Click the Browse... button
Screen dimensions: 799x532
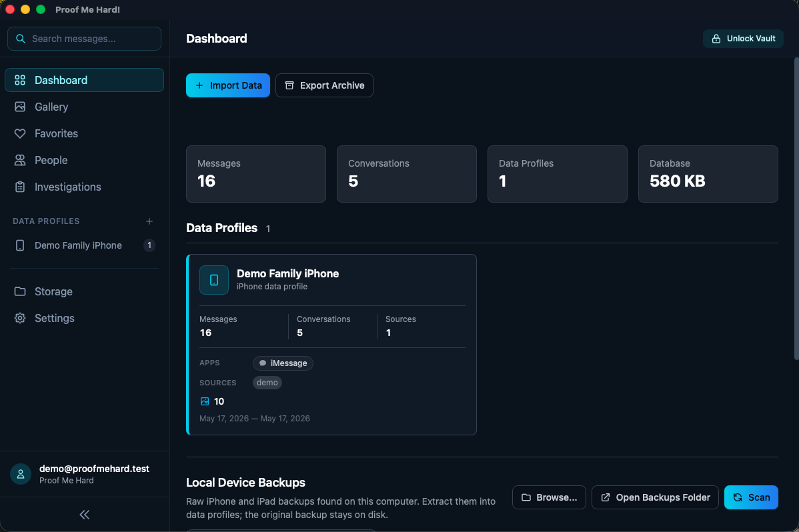[x=549, y=497]
